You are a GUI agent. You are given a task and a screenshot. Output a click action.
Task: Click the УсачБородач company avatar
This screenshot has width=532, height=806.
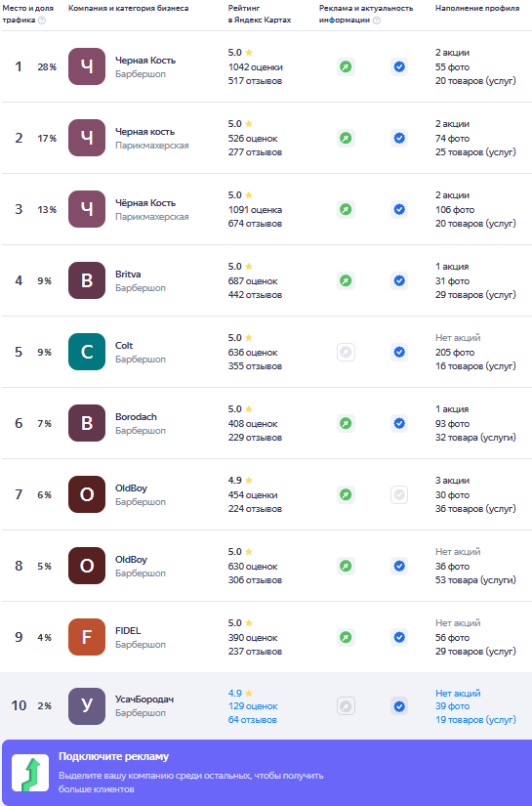click(87, 706)
